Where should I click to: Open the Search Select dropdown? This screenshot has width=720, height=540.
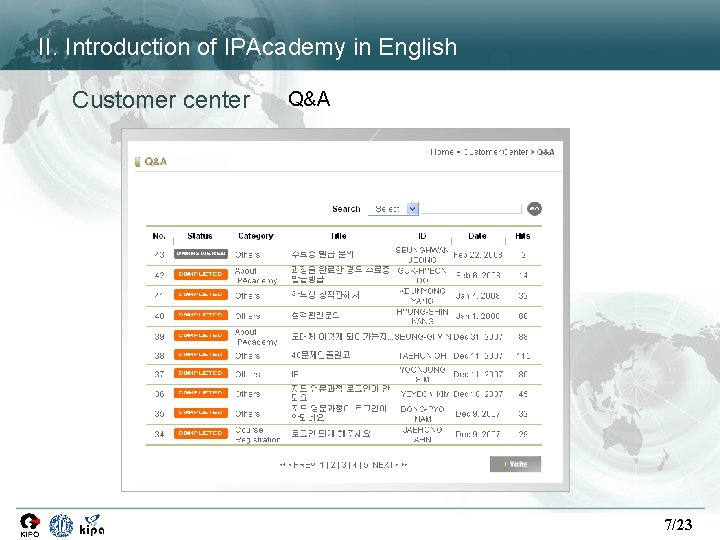pos(394,209)
